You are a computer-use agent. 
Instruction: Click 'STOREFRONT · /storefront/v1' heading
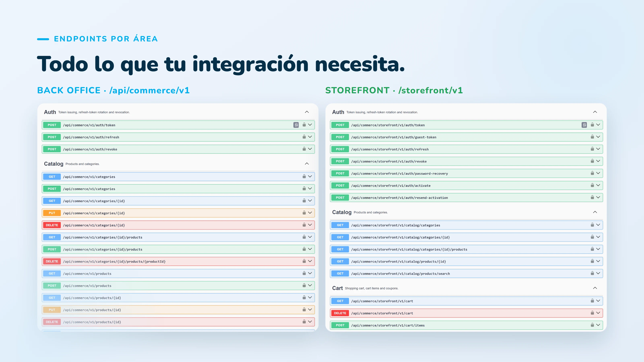coord(394,90)
